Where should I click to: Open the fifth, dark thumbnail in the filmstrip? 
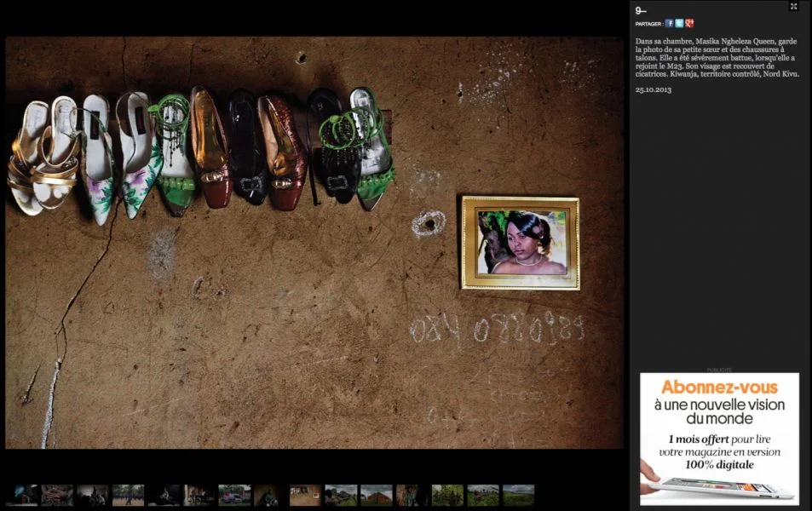pos(164,495)
